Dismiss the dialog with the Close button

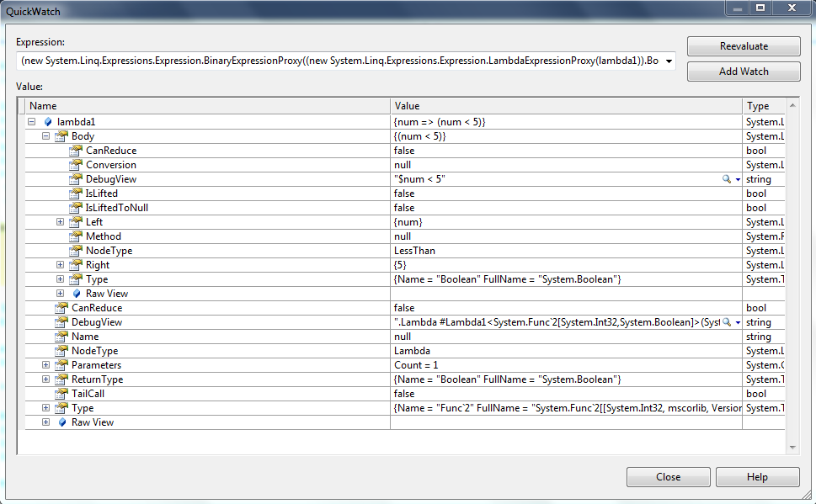pyautogui.click(x=668, y=476)
